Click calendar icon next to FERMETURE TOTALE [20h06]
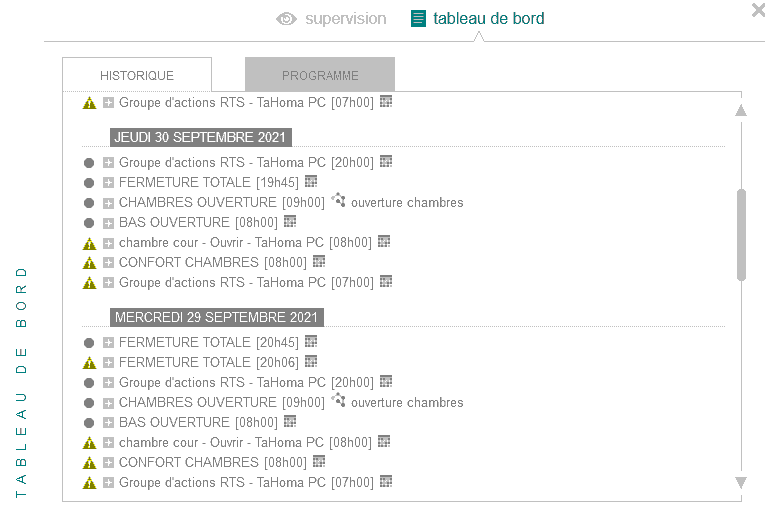Screen dimensions: 765x510 pyautogui.click(x=311, y=361)
